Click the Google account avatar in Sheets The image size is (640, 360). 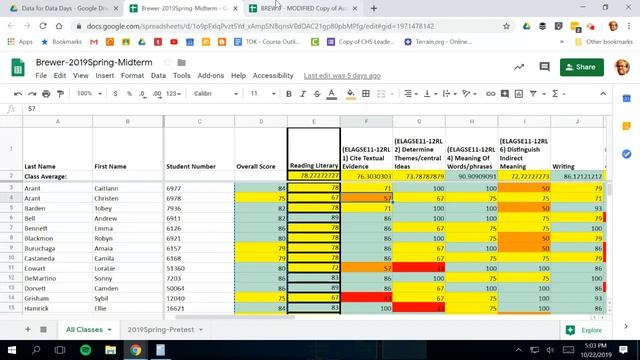[x=622, y=67]
